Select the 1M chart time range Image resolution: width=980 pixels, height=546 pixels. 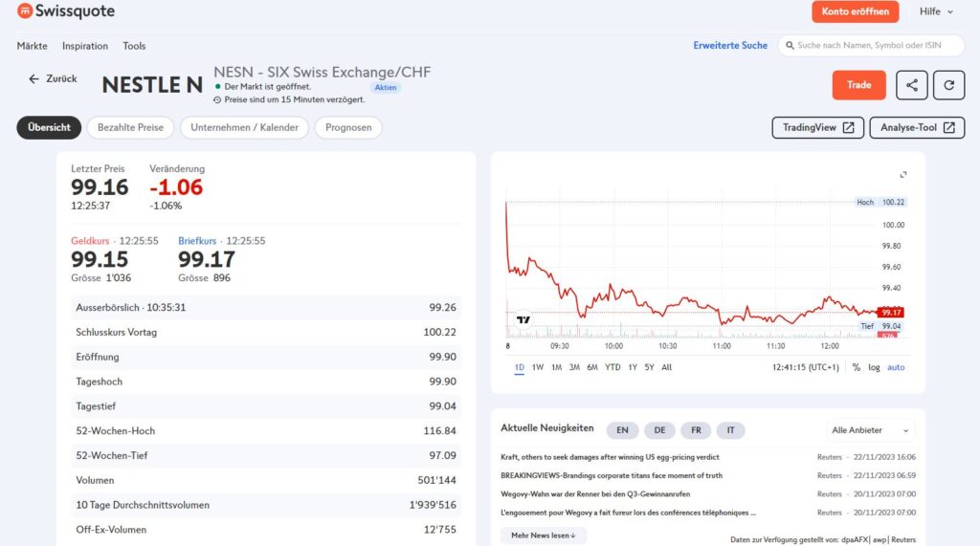(556, 367)
